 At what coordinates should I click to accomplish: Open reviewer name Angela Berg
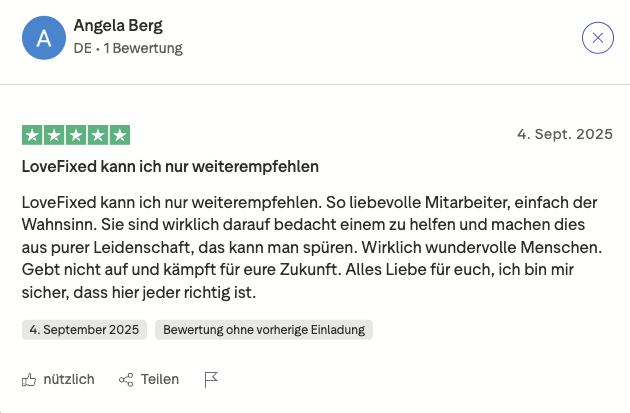pyautogui.click(x=118, y=26)
